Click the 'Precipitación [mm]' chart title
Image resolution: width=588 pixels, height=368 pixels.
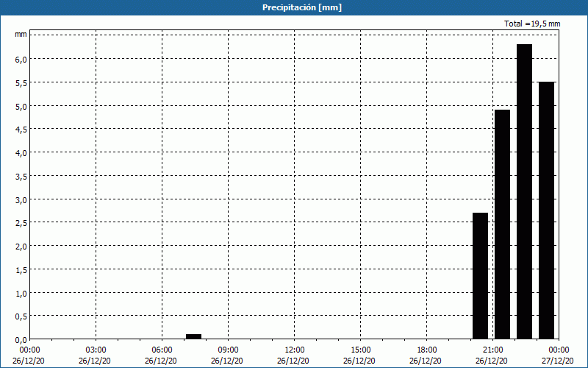[x=302, y=7]
